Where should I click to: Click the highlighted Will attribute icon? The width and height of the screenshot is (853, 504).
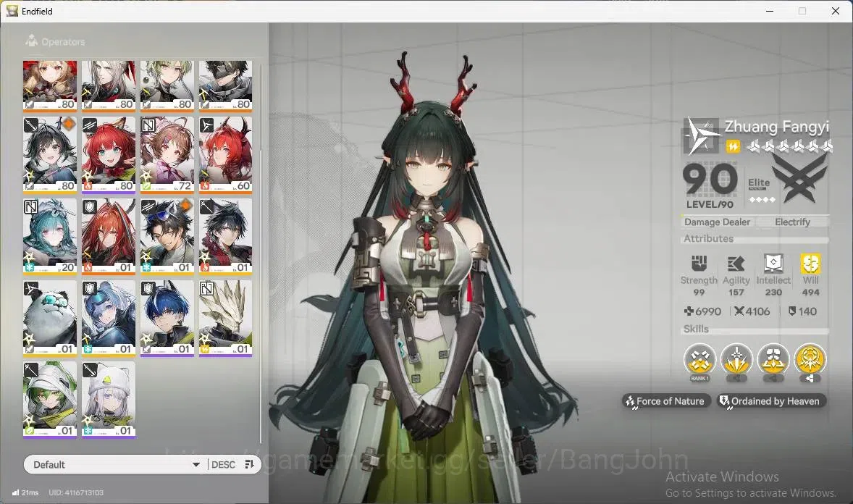click(x=810, y=264)
